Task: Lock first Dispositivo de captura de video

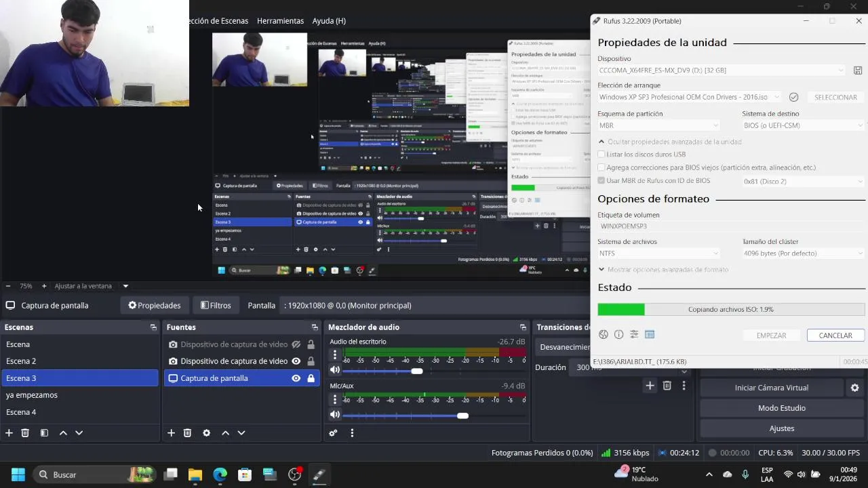Action: 311,344
